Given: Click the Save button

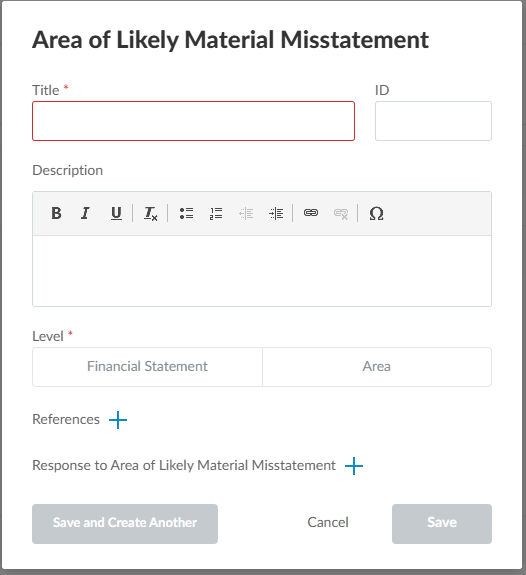Looking at the screenshot, I should click(x=442, y=524).
